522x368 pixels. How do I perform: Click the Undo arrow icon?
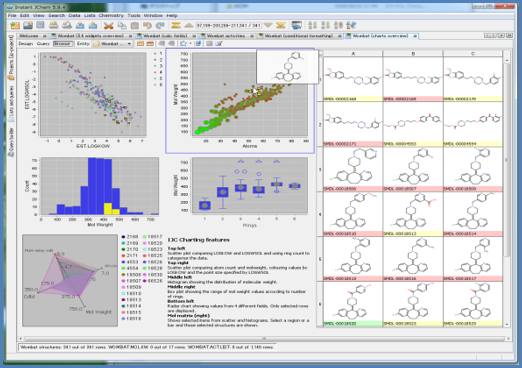click(x=147, y=26)
